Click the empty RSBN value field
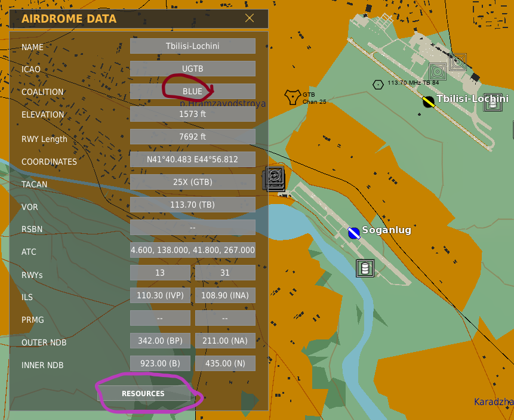This screenshot has width=514, height=420. click(193, 227)
